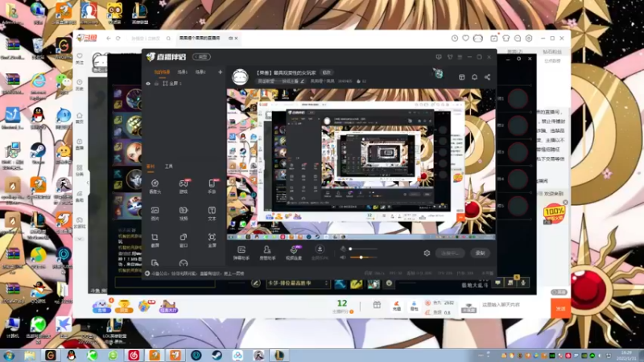Switch to the current scene tab
Viewport: 644px width, 362px height.
(x=162, y=72)
